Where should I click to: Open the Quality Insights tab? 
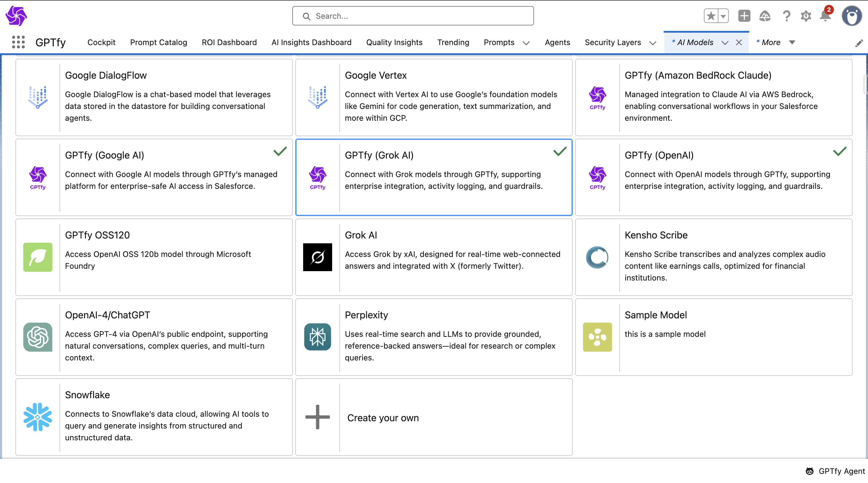pyautogui.click(x=394, y=42)
